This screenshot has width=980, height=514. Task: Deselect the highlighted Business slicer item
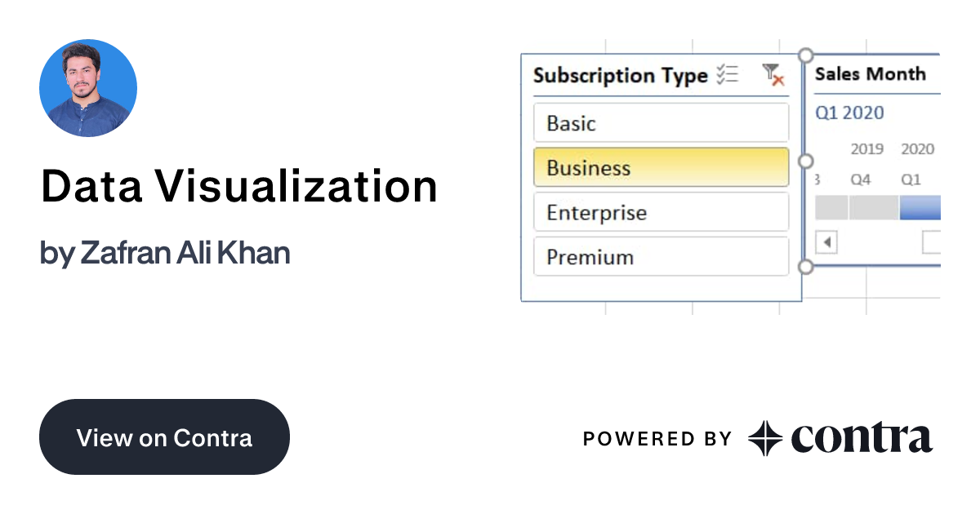pos(661,167)
